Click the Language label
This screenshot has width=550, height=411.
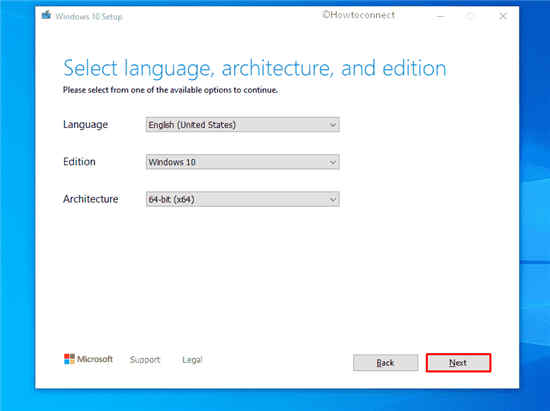[x=85, y=125]
